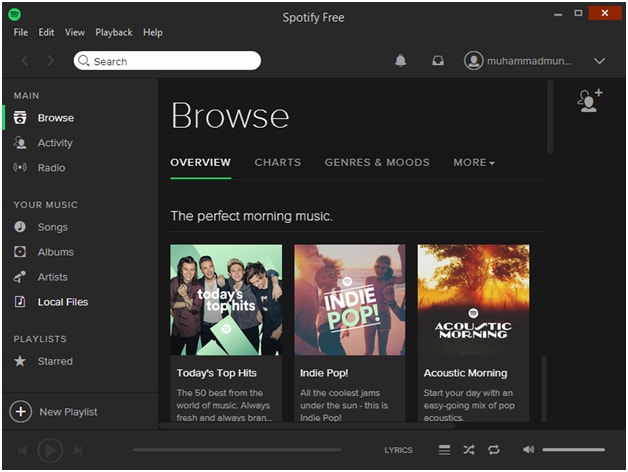Open Local Files in sidebar
The width and height of the screenshot is (628, 472).
[63, 302]
